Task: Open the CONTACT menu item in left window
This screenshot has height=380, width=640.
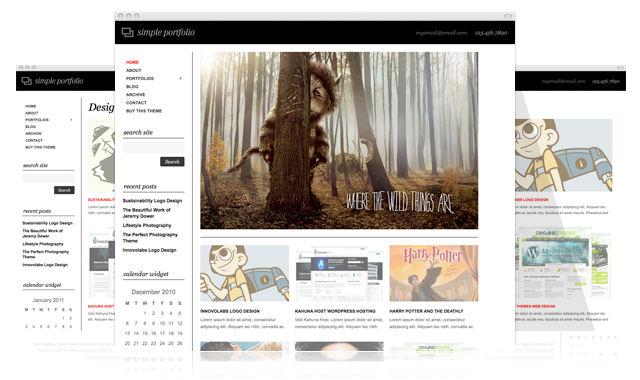Action: point(34,140)
